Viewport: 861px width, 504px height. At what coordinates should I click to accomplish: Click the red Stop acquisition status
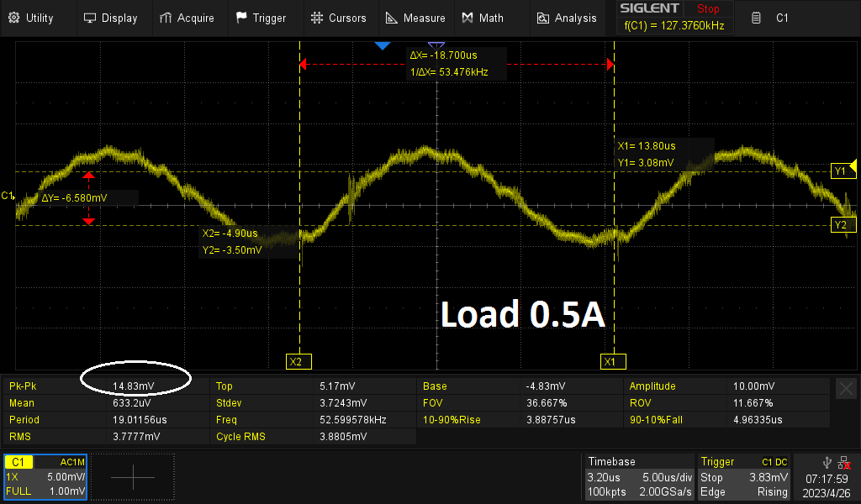[x=708, y=8]
